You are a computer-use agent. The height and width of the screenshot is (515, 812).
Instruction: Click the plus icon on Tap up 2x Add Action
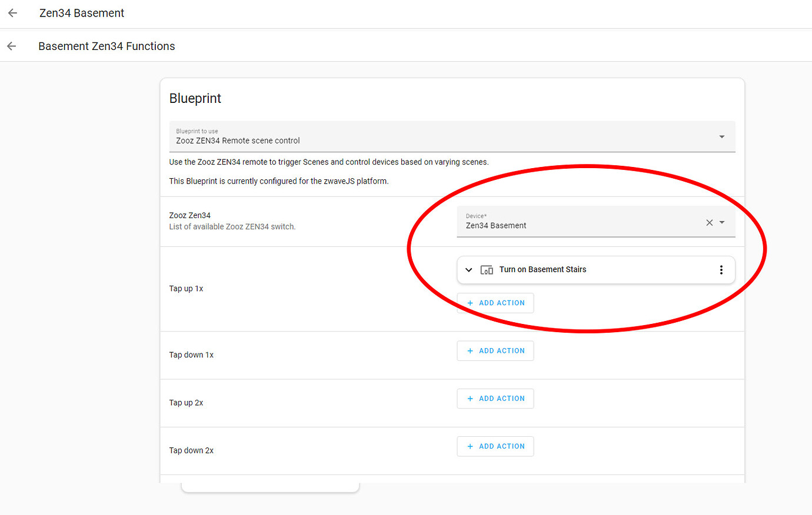[470, 398]
